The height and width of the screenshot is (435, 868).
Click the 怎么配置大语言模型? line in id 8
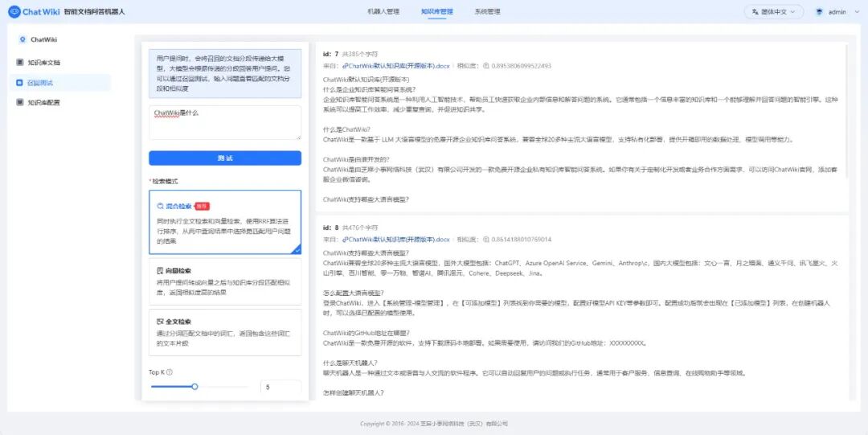click(x=353, y=293)
